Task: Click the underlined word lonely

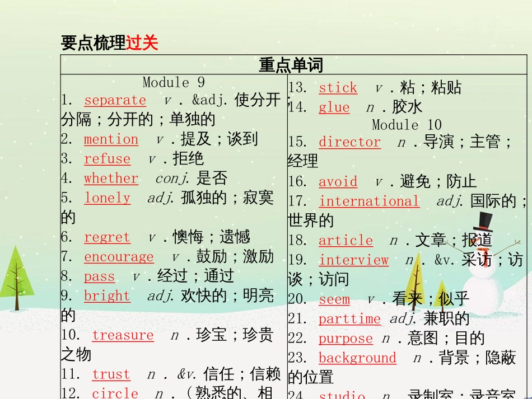Action: point(107,198)
